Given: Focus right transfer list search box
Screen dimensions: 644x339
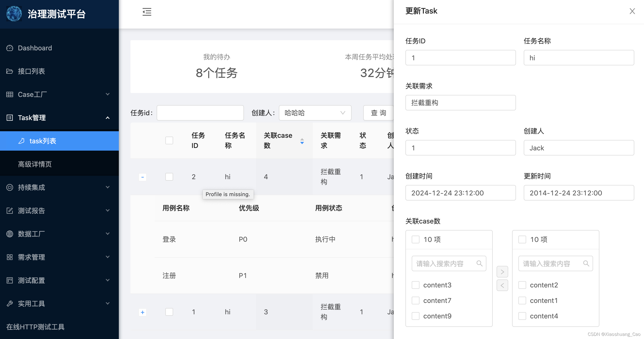Looking at the screenshot, I should 555,263.
